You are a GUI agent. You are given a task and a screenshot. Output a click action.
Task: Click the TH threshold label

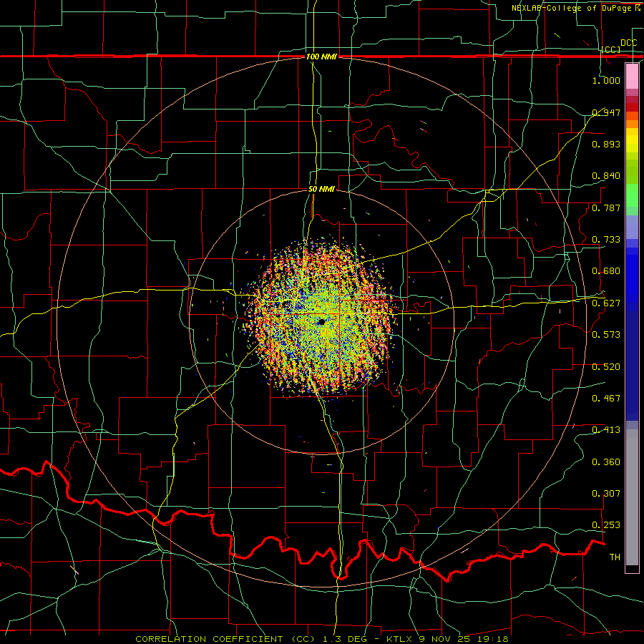(615, 557)
